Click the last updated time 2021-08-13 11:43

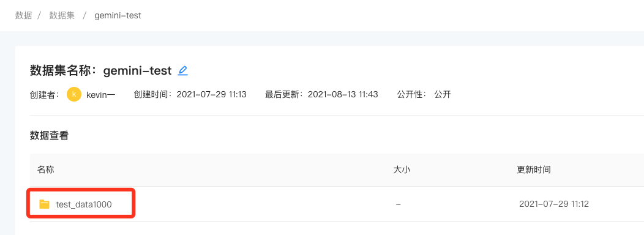(x=343, y=94)
